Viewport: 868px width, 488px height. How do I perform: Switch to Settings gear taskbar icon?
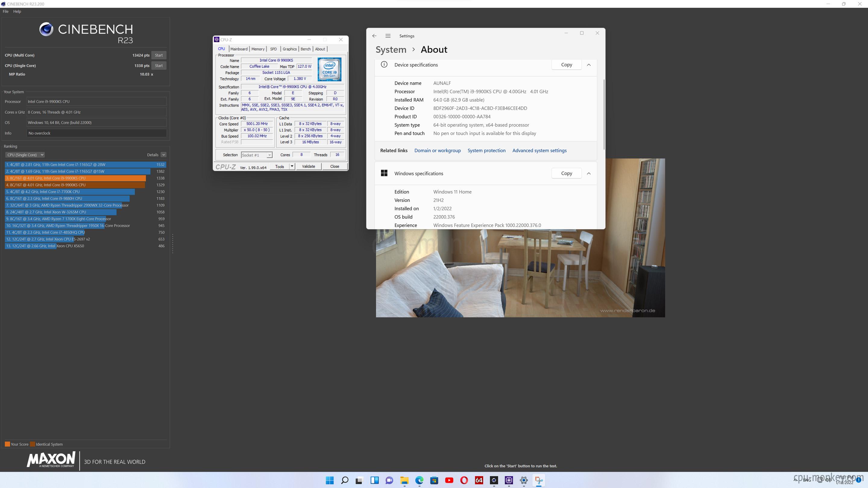(524, 480)
